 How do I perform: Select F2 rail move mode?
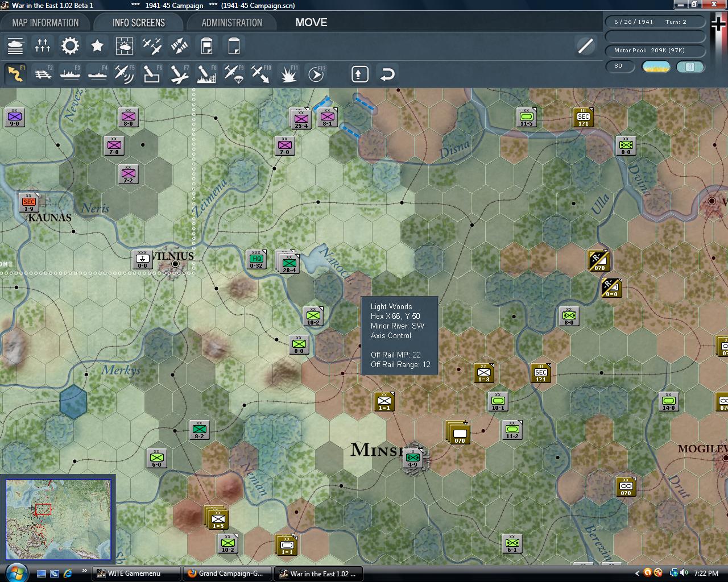coord(43,74)
